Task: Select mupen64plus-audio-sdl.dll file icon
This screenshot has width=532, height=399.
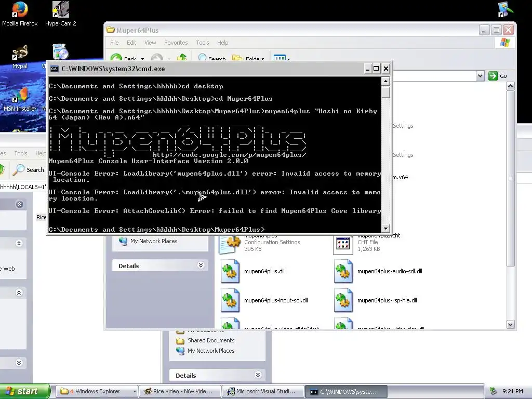Action: (343, 271)
